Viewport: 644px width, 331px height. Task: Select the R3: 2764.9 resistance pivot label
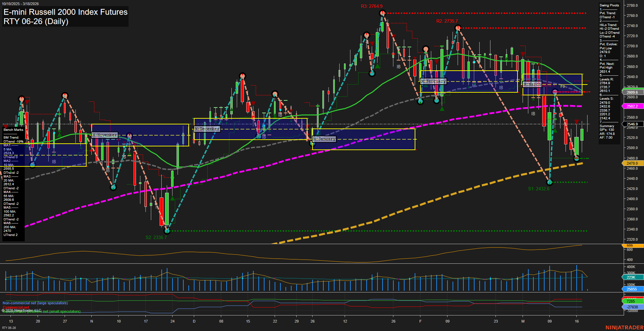coord(372,6)
